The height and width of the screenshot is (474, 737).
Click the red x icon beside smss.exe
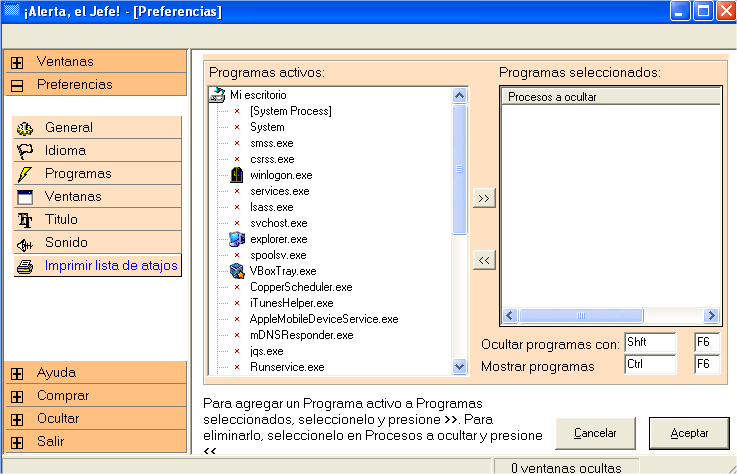[x=237, y=143]
